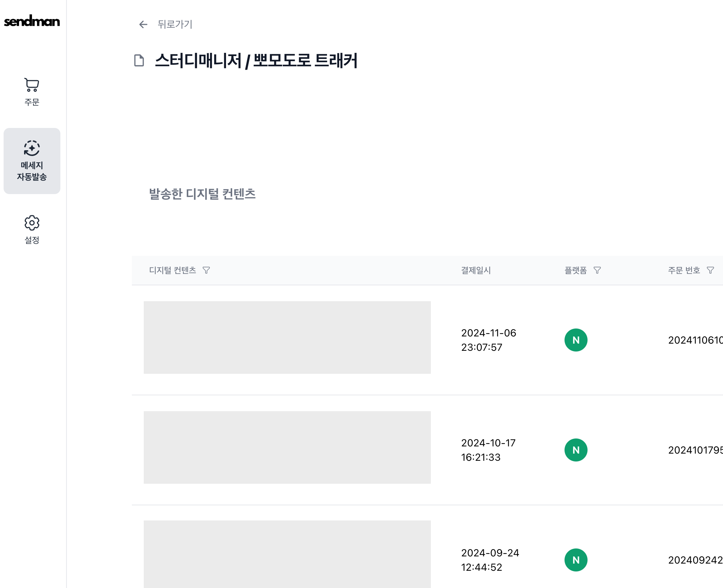
Task: Click 결제일시 column header
Action: (x=476, y=270)
